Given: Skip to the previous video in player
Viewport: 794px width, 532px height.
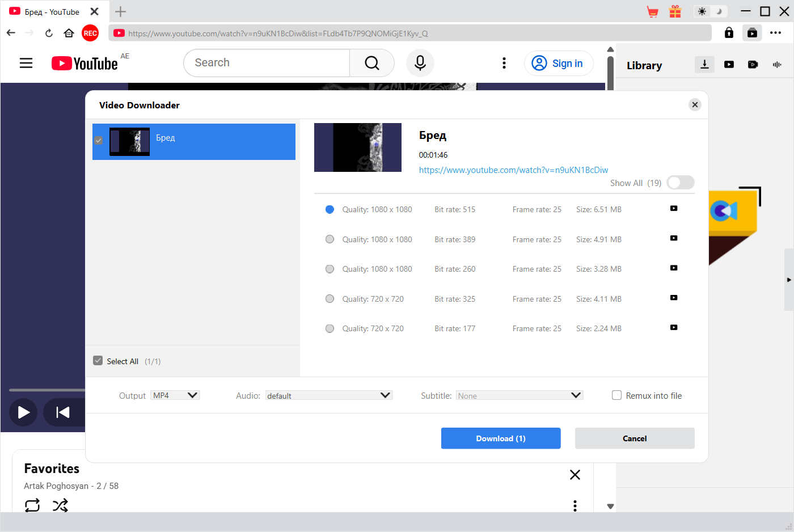Looking at the screenshot, I should (x=62, y=412).
